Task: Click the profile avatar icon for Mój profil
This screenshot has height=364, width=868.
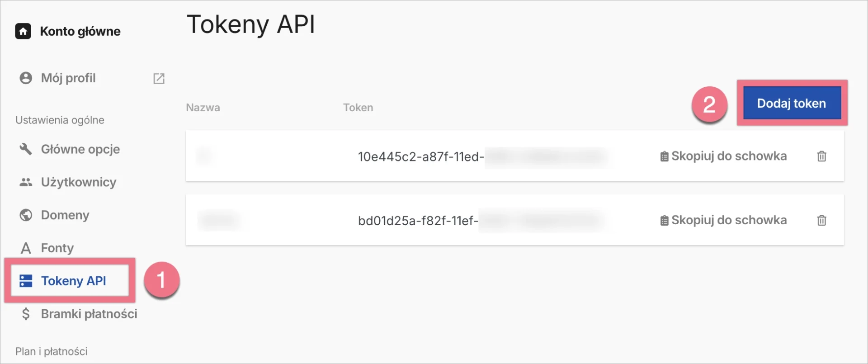Action: [26, 78]
